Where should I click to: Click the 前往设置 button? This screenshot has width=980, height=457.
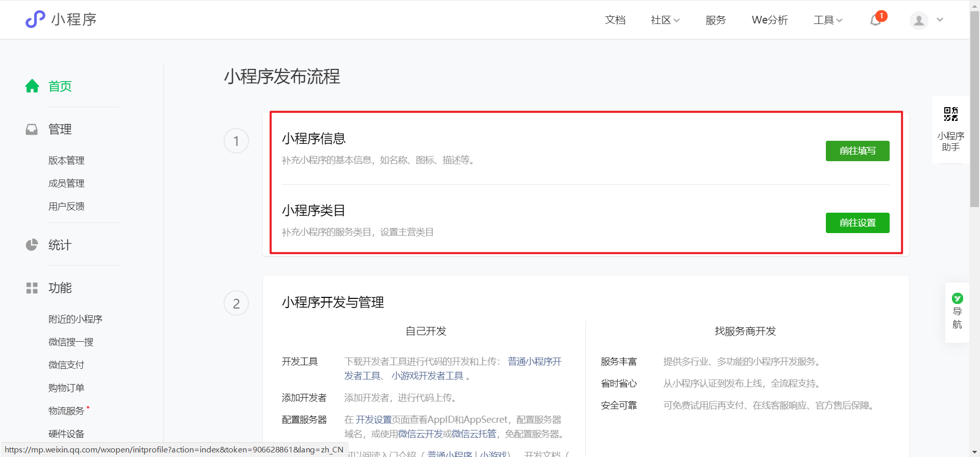click(857, 223)
